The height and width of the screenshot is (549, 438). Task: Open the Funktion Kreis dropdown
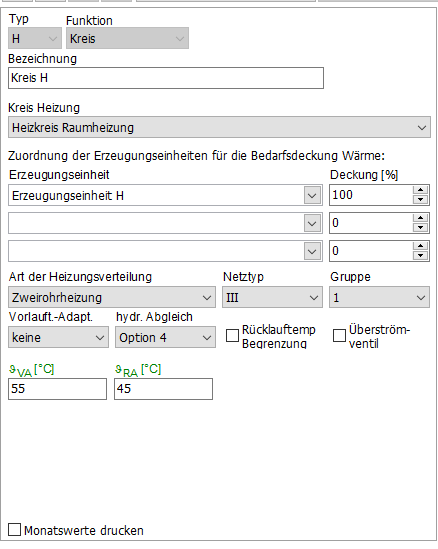127,38
